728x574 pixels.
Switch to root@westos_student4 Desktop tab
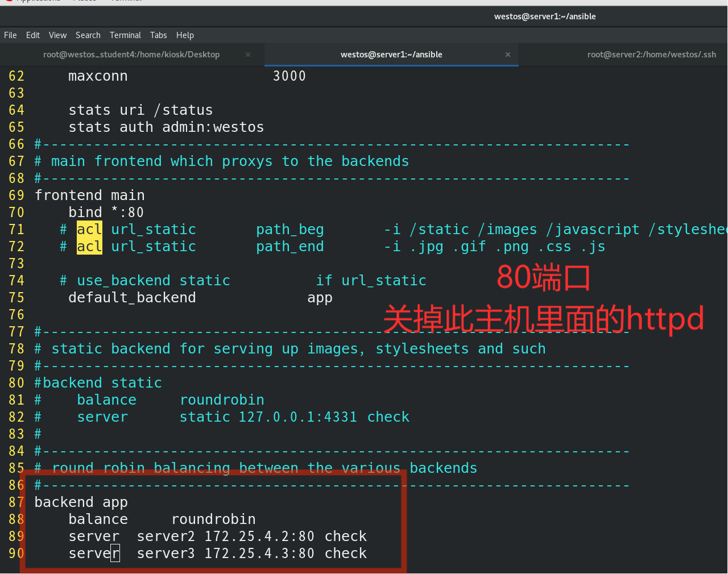click(x=131, y=55)
